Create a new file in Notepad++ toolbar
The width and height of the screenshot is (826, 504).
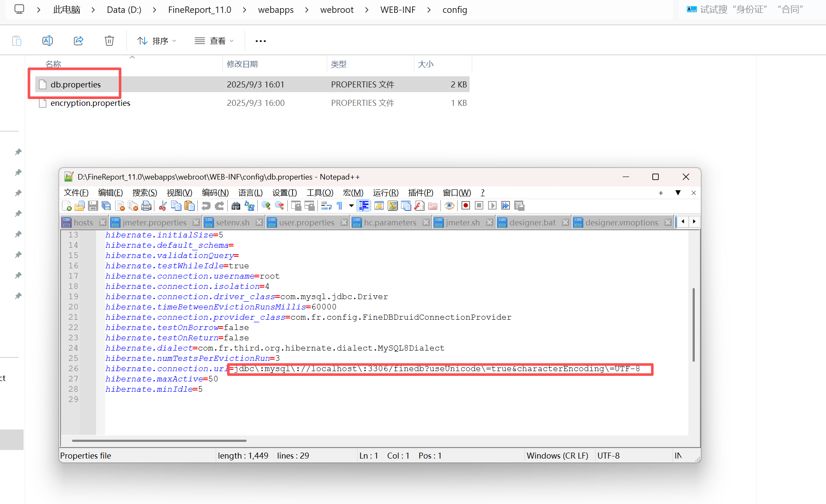pos(67,206)
